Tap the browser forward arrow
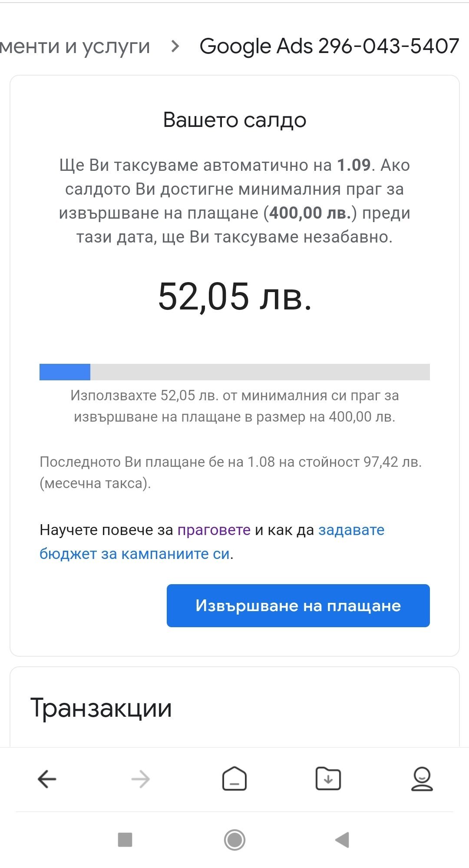The image size is (469, 868). [x=140, y=779]
